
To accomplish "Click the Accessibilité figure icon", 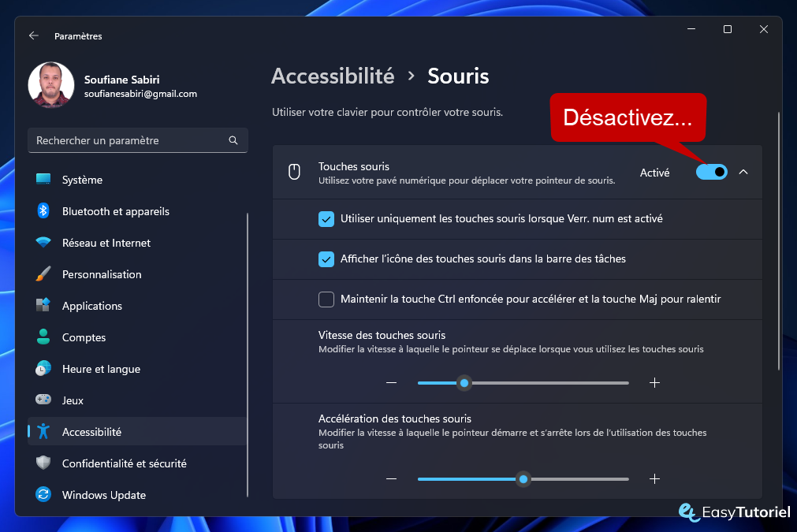I will click(x=43, y=431).
